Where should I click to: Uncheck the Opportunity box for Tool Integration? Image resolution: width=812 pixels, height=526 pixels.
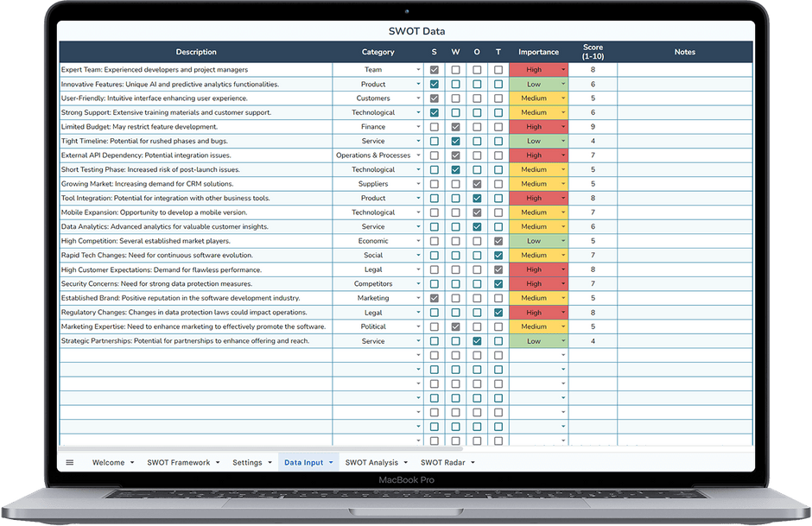coord(476,198)
